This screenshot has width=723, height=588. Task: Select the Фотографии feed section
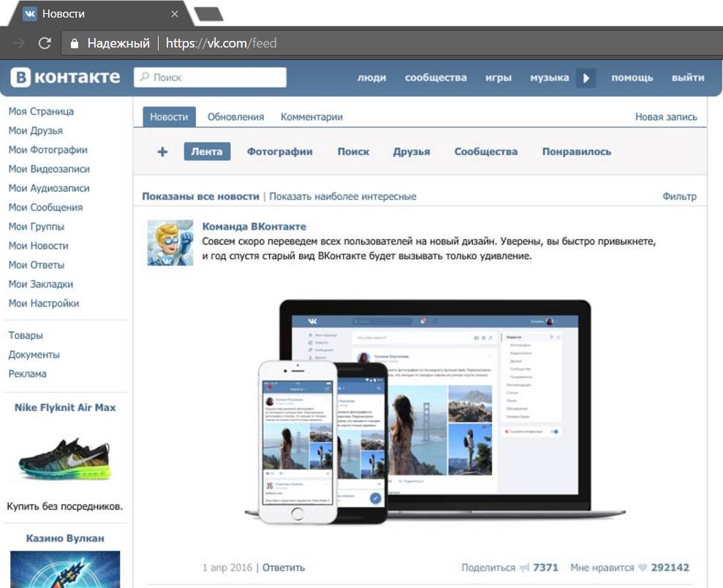(279, 152)
